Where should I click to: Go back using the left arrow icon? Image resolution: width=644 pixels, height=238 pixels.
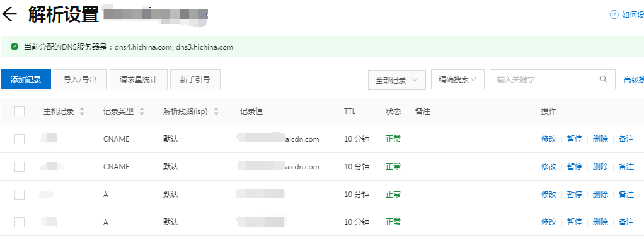coord(9,14)
